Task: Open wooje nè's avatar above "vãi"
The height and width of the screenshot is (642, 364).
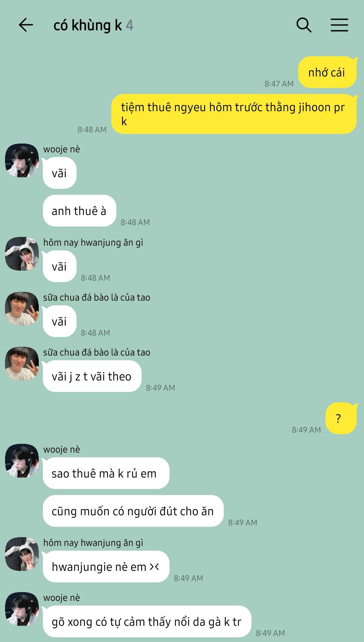Action: [22, 160]
